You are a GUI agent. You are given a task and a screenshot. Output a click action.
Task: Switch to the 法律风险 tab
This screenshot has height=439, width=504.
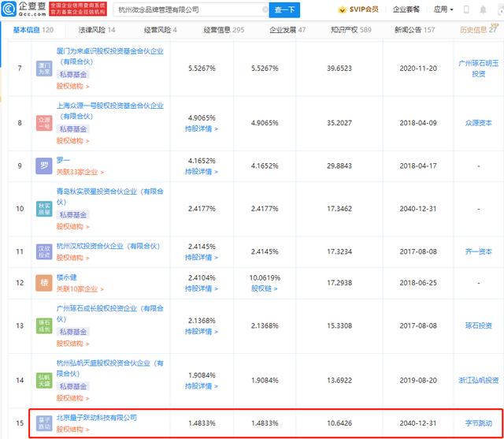pos(97,30)
